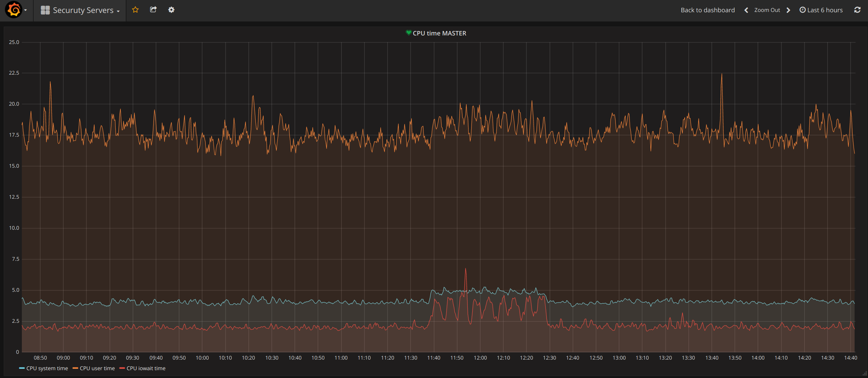This screenshot has height=378, width=868.
Task: Click the 12:00 label on the time axis
Action: (x=480, y=358)
